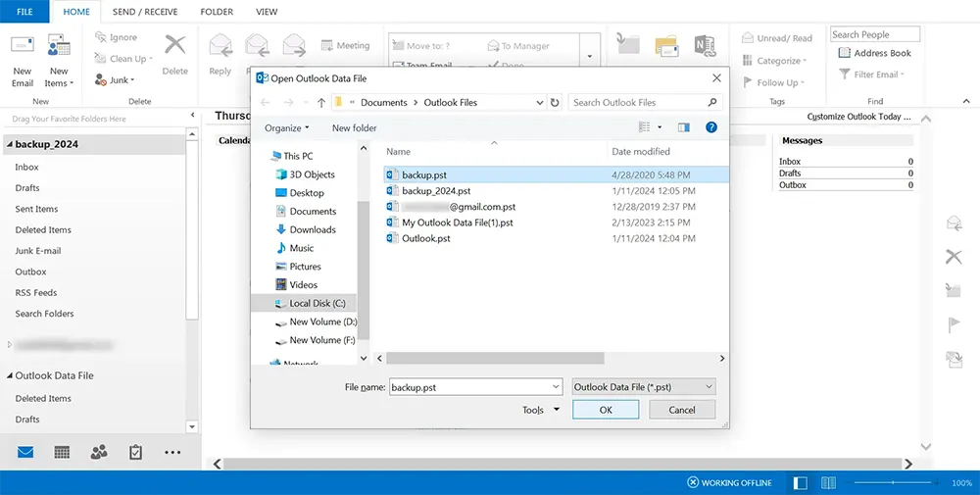
Task: Click the Ignore conversation icon
Action: click(x=101, y=37)
